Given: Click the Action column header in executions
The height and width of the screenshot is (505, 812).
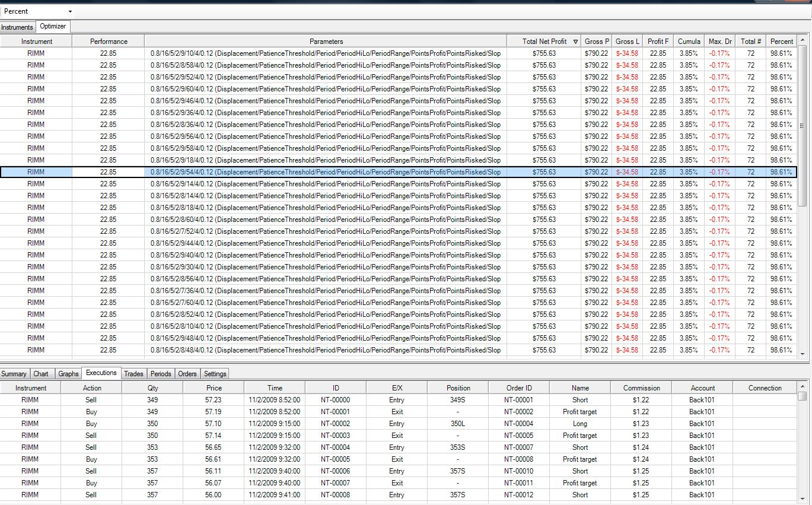Looking at the screenshot, I should 92,388.
